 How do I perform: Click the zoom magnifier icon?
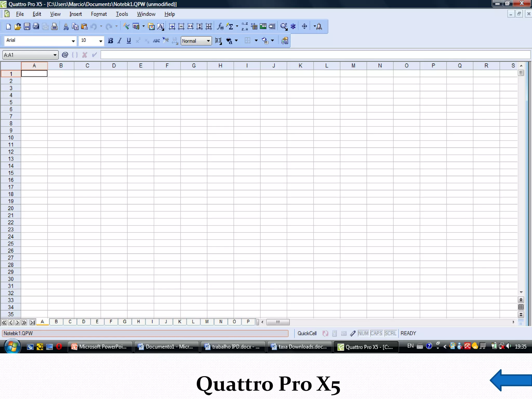284,26
